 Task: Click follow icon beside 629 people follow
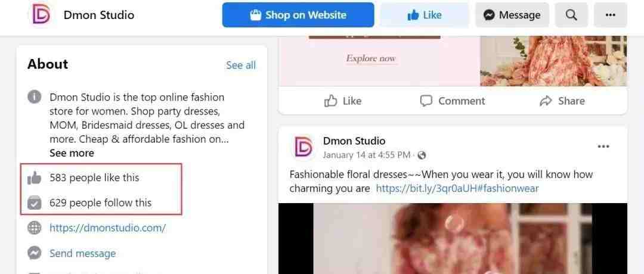point(35,203)
